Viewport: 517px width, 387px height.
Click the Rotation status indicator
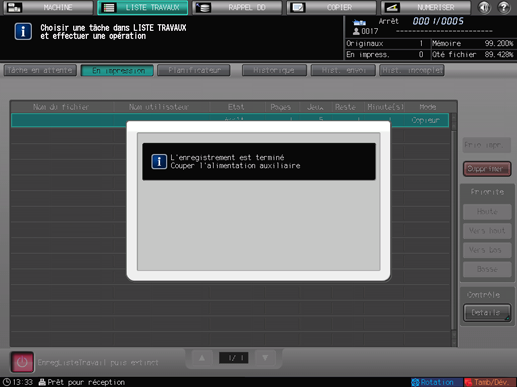tap(436, 382)
